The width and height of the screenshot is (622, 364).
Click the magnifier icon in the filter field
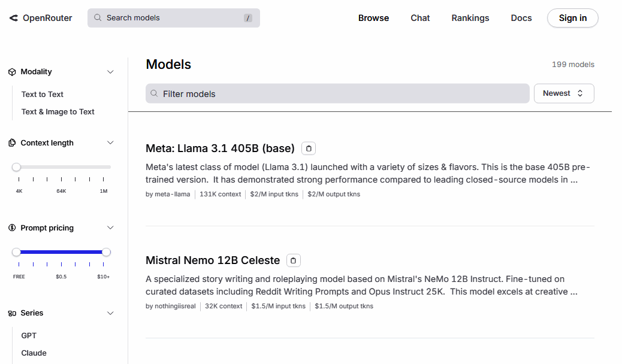point(154,93)
